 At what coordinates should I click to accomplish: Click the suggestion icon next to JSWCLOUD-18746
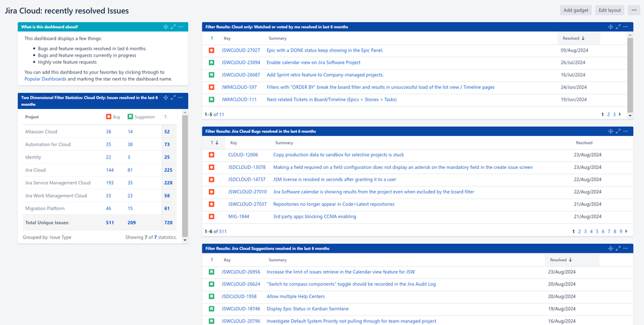point(211,309)
